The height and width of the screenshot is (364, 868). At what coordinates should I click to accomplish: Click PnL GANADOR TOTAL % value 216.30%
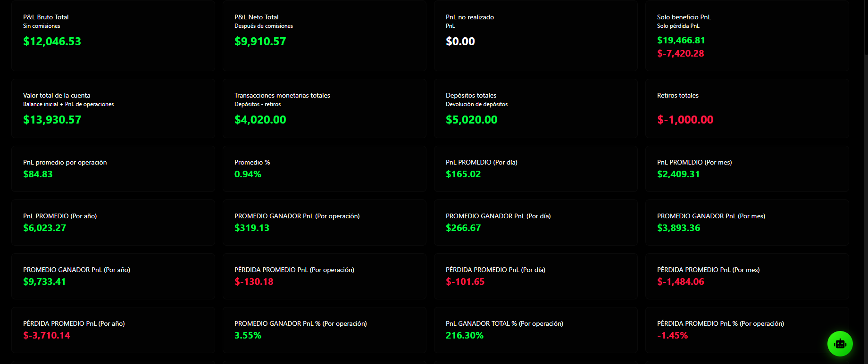point(464,336)
